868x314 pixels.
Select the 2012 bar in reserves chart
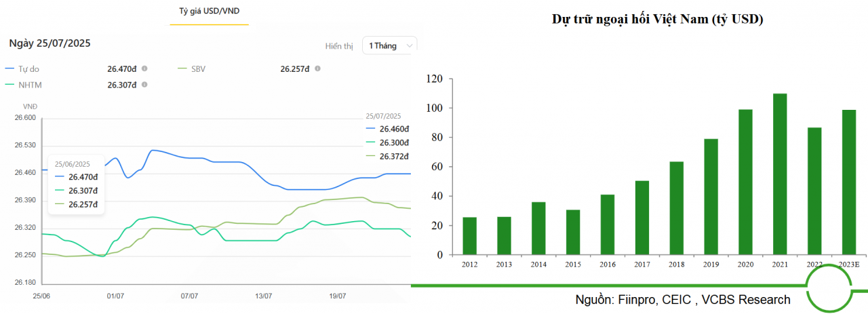469,236
